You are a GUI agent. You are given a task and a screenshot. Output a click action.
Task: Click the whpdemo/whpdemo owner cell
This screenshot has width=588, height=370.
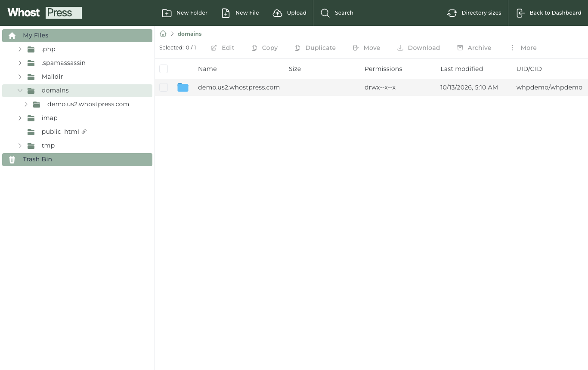pos(549,87)
